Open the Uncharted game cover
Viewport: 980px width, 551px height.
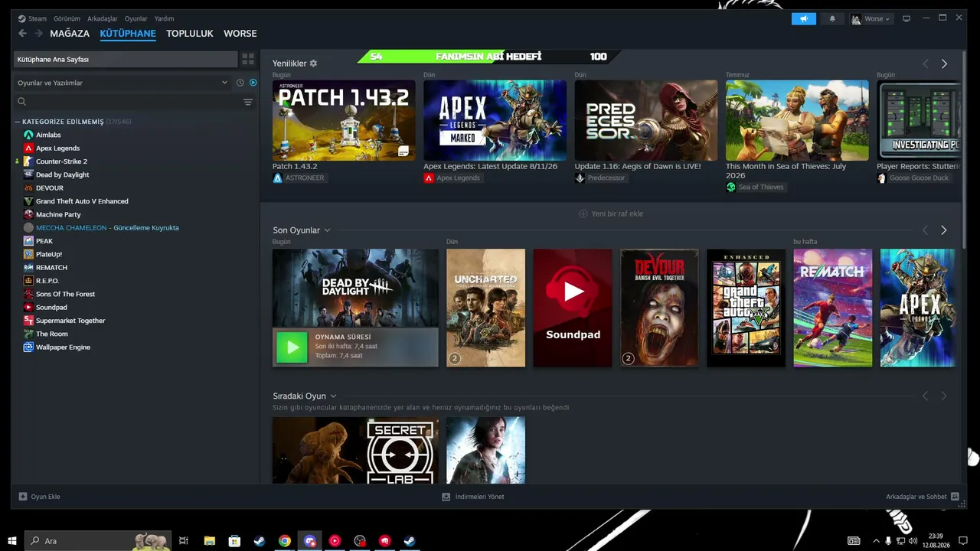(x=486, y=308)
